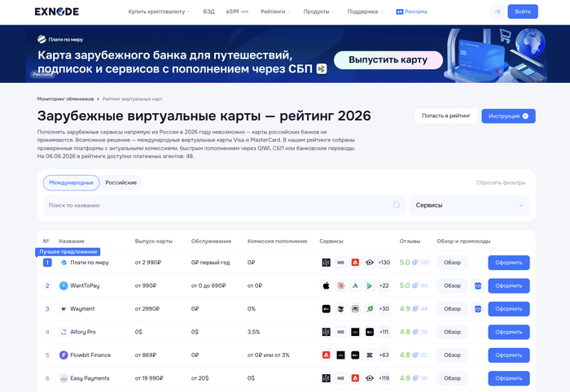Screen dimensions: 570x392
Task: Open gift promo icon in Wayment row
Action: click(478, 309)
